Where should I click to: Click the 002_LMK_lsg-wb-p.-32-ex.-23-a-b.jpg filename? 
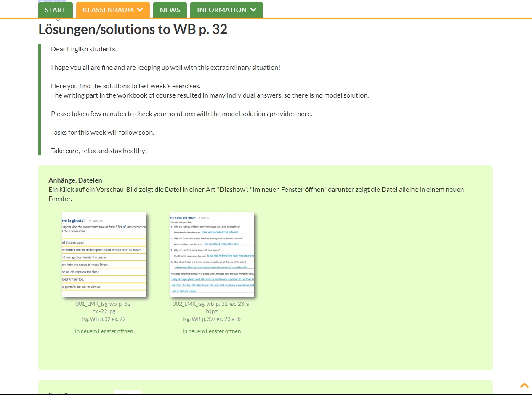pyautogui.click(x=212, y=308)
